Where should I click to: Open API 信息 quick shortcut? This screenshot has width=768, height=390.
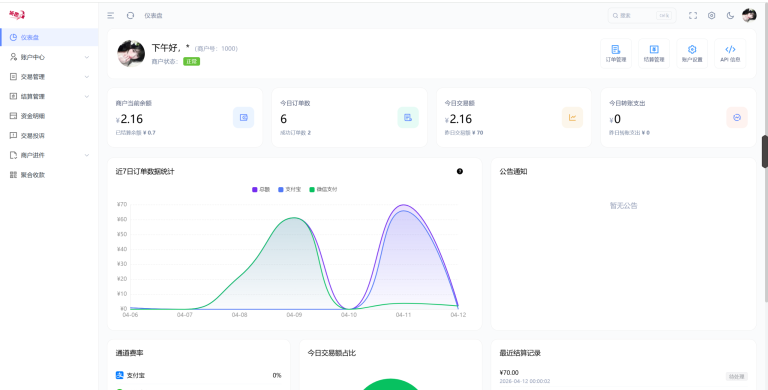click(x=730, y=53)
